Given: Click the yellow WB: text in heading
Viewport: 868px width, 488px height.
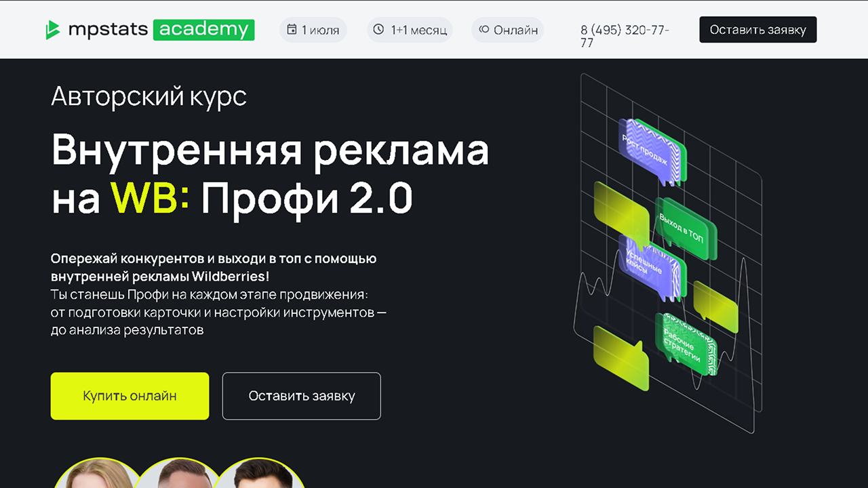Looking at the screenshot, I should pos(151,198).
